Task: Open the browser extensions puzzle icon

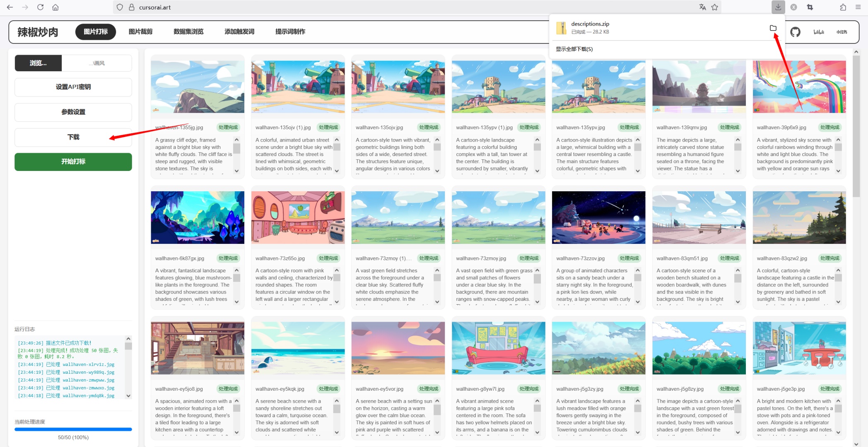Action: tap(843, 7)
